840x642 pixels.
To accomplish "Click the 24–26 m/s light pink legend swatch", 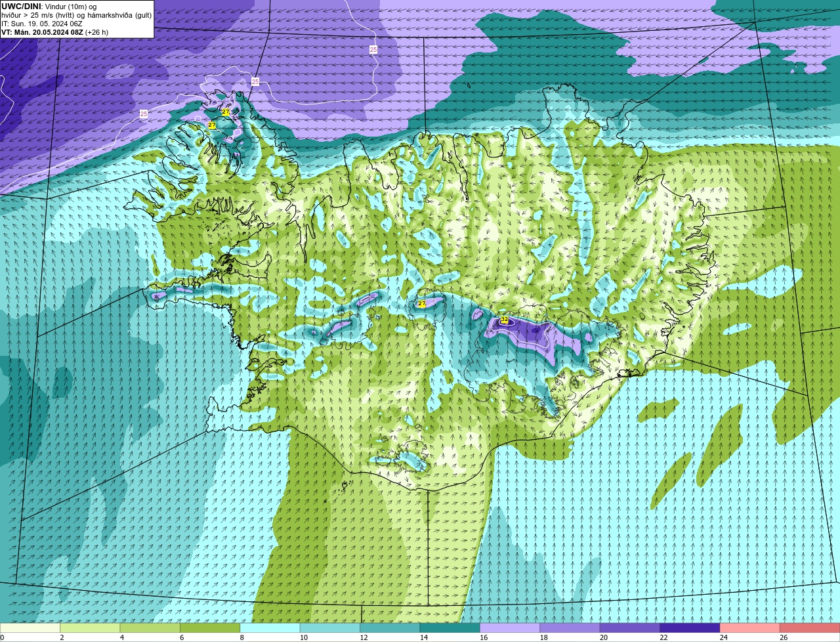I will coord(750,628).
